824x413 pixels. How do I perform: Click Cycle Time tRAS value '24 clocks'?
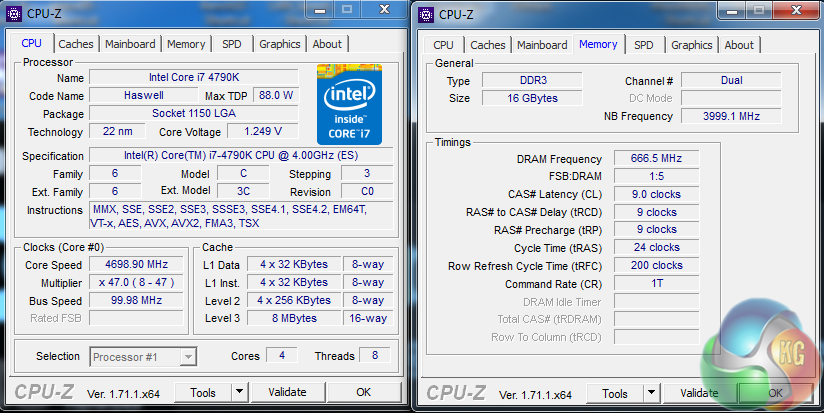point(657,247)
